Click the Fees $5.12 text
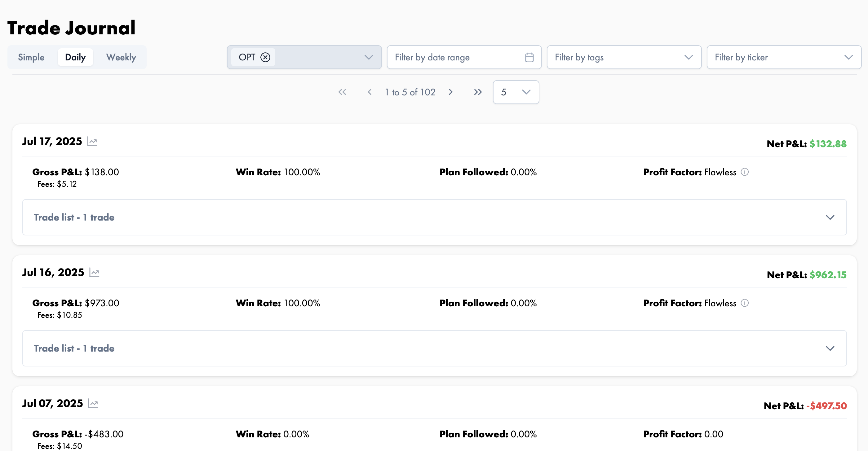 point(57,184)
